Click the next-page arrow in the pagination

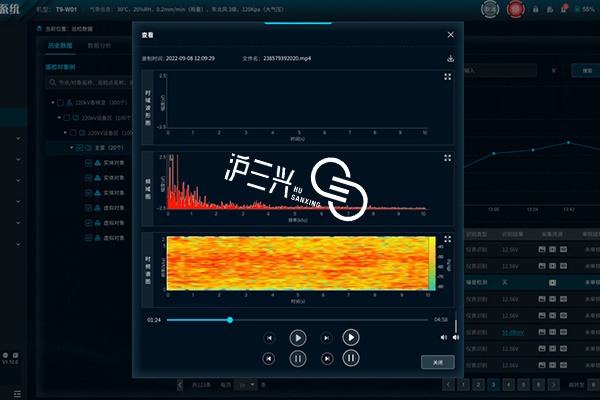pos(553,385)
